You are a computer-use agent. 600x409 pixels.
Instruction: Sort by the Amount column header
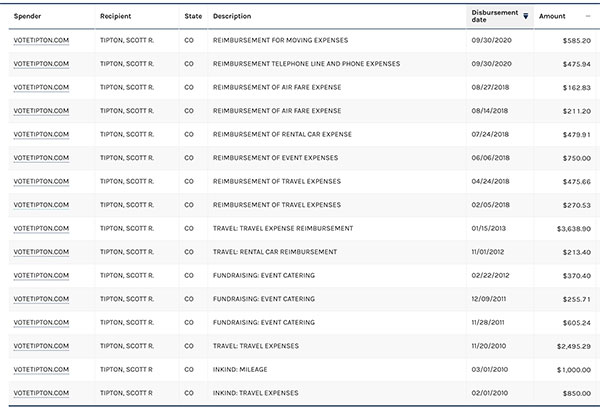click(552, 16)
